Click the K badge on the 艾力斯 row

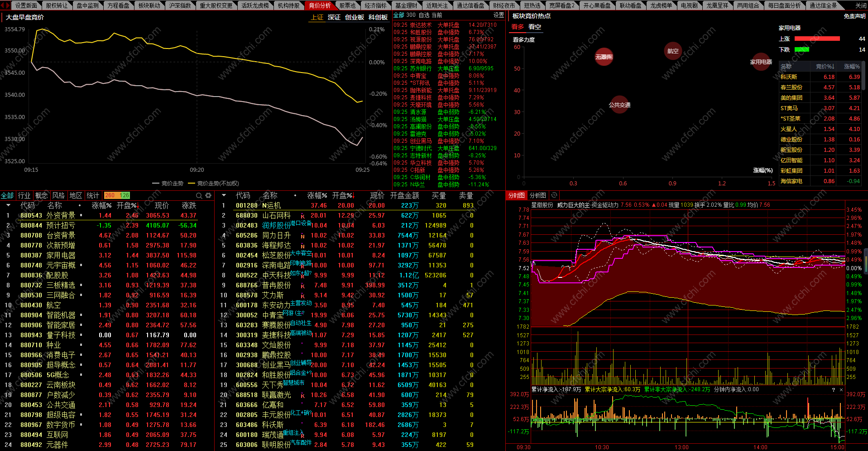point(303,296)
